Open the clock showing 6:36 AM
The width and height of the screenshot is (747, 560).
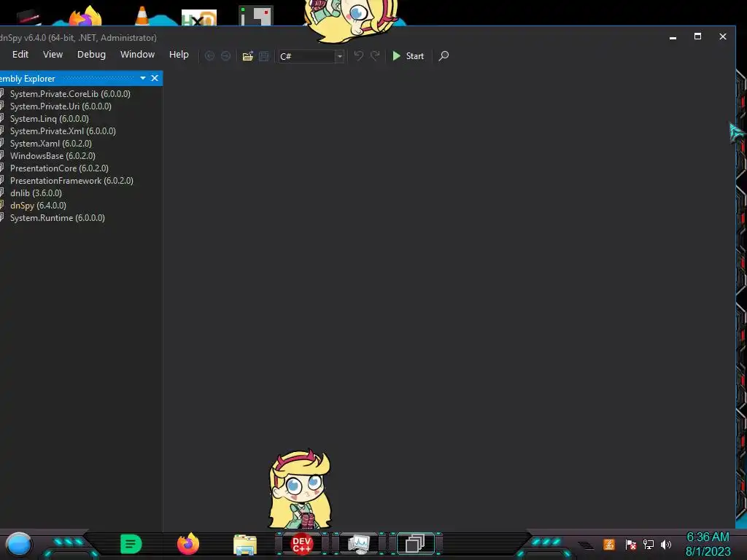(708, 544)
